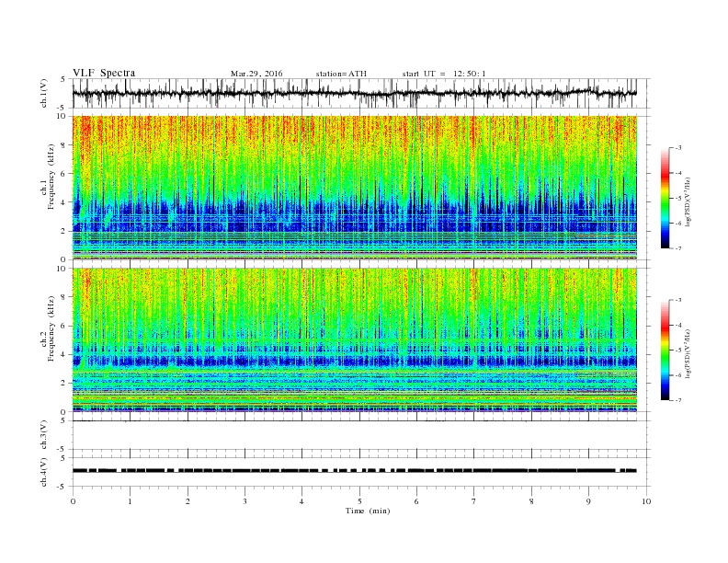Click the "ch.4(V)" axis label
This screenshot has height=563, width=728.
click(x=43, y=472)
